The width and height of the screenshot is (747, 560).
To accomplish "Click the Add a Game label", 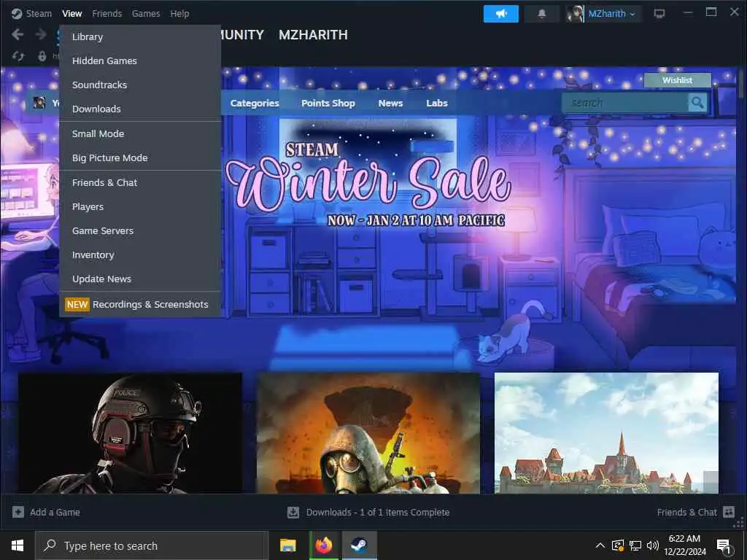I will coord(55,513).
